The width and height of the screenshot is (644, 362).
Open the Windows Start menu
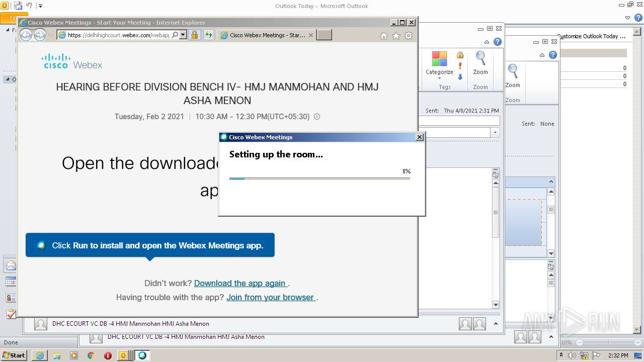point(14,355)
